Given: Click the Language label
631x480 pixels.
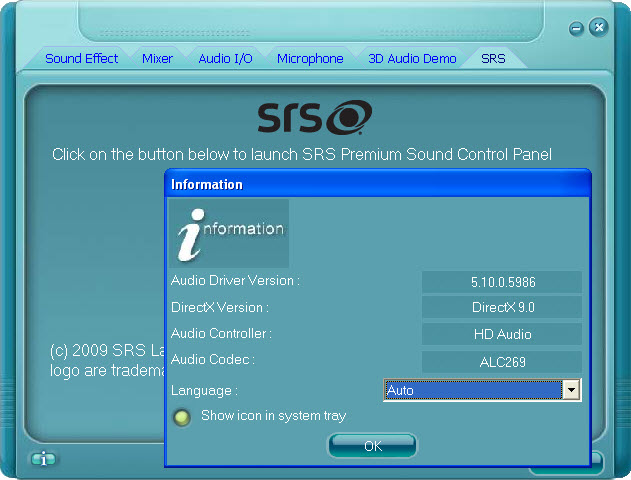Looking at the screenshot, I should [x=204, y=391].
